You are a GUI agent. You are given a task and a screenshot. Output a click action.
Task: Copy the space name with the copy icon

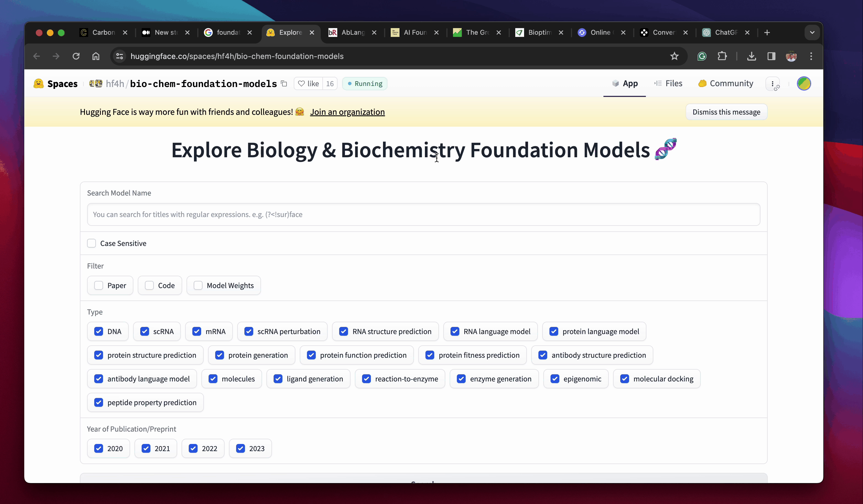tap(284, 83)
